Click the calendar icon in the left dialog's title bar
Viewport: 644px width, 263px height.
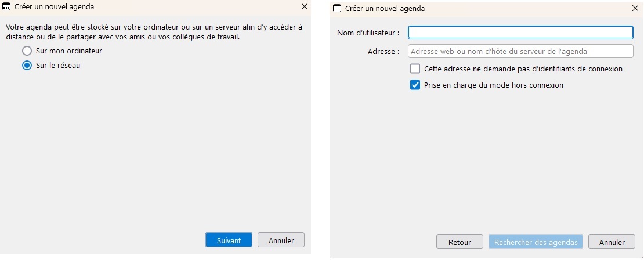tap(7, 7)
